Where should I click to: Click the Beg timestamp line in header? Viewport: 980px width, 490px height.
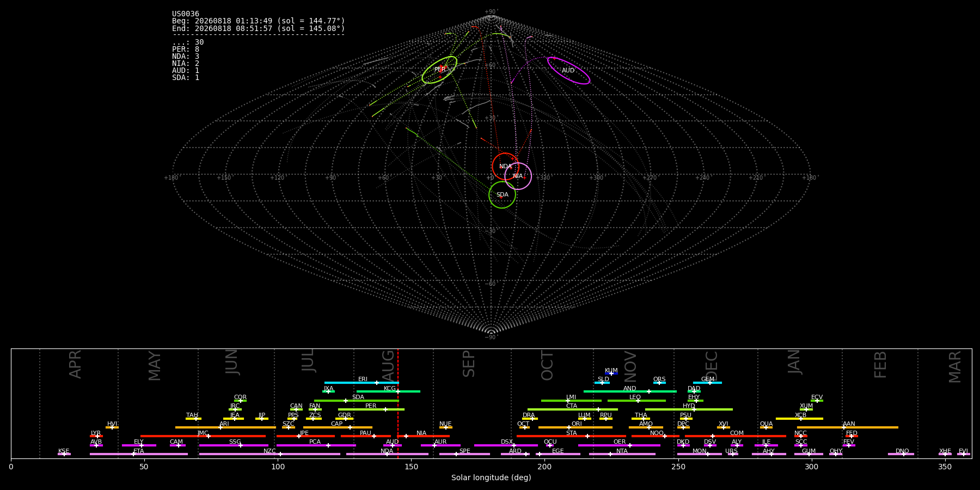pos(259,21)
